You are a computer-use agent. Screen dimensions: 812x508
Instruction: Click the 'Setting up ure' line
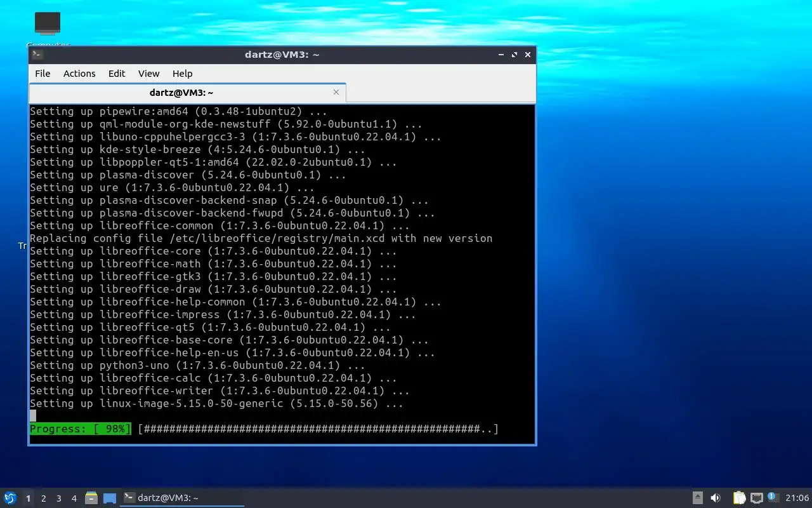(172, 188)
